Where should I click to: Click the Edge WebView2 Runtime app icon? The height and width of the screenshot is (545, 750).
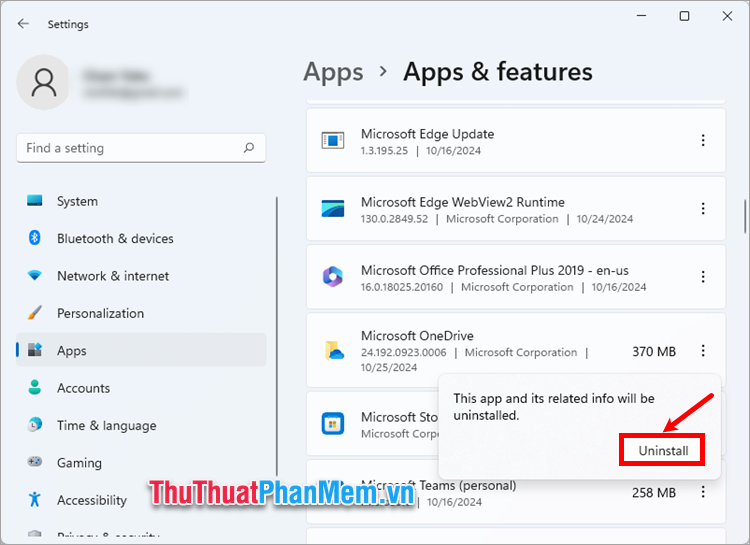tap(332, 209)
